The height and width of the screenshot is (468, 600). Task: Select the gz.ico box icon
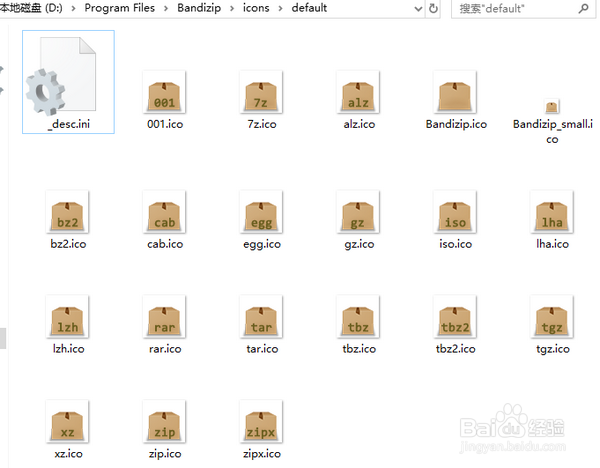pos(358,212)
